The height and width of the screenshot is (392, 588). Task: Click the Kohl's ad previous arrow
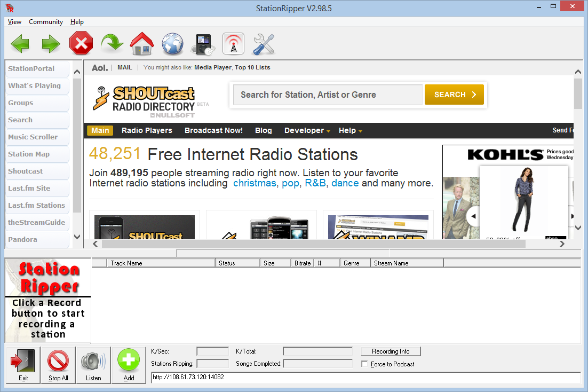tap(473, 216)
